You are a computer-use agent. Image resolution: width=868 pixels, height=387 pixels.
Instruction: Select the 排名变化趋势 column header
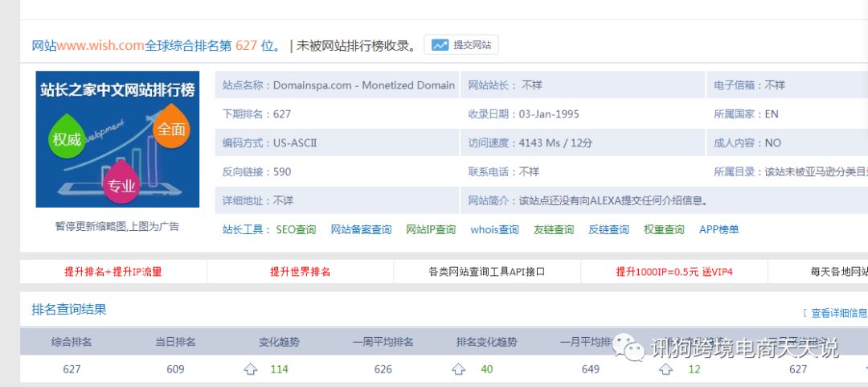pyautogui.click(x=486, y=342)
